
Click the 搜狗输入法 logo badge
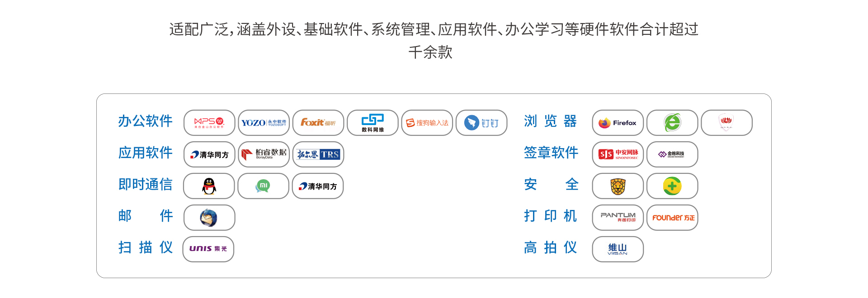427,123
